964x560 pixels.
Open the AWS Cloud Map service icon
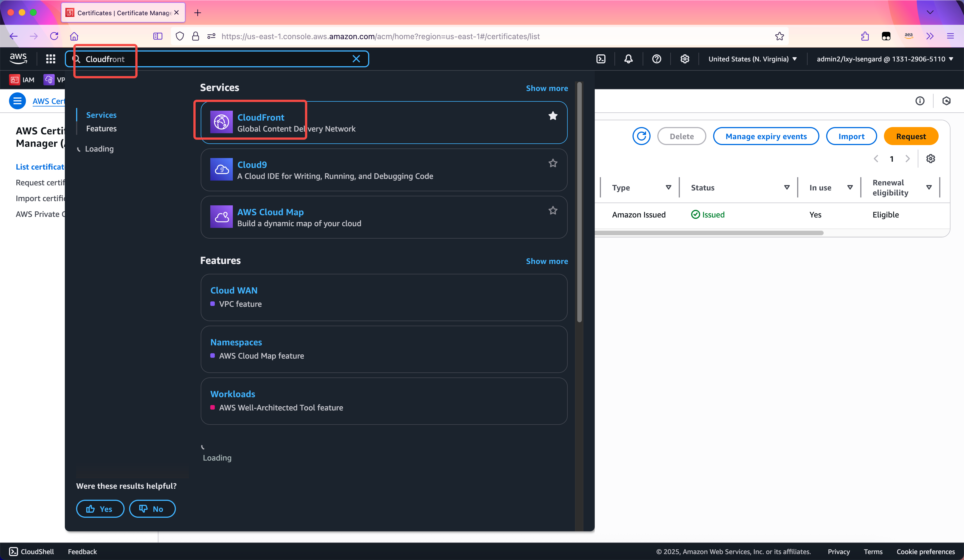(222, 217)
